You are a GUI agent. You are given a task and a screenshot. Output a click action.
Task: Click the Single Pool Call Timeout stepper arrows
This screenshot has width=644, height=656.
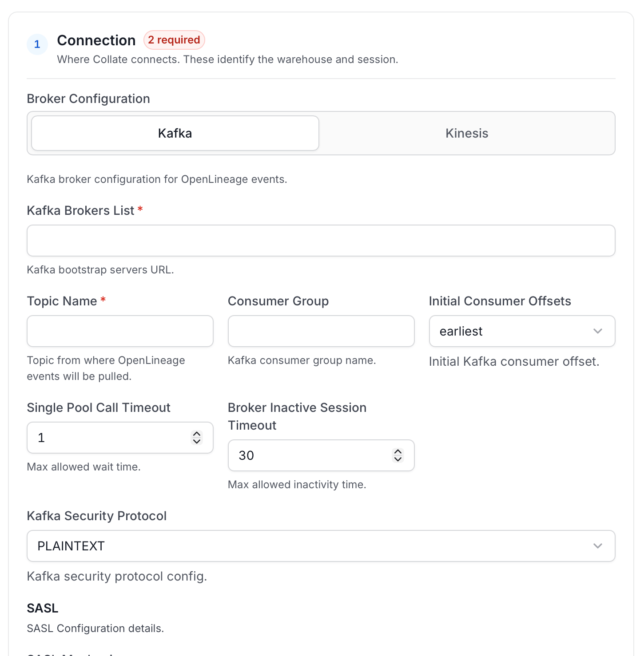(197, 438)
